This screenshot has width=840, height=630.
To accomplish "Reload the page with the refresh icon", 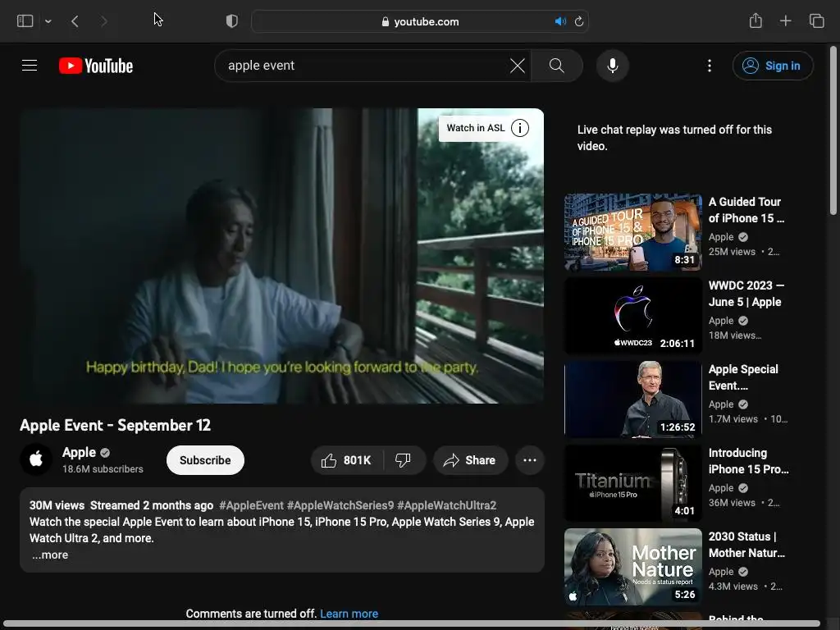I will [578, 21].
